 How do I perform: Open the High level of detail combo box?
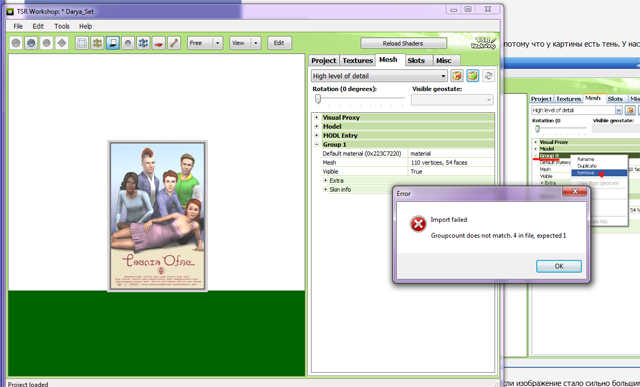click(x=379, y=76)
